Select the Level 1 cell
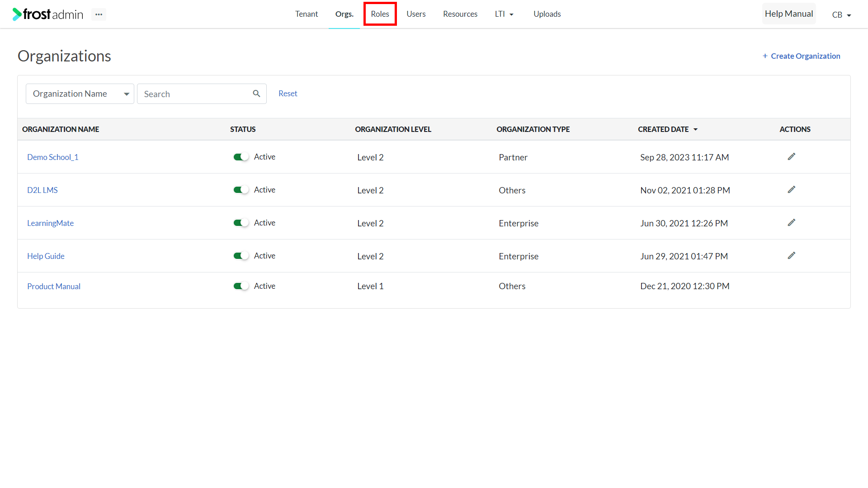 370,286
